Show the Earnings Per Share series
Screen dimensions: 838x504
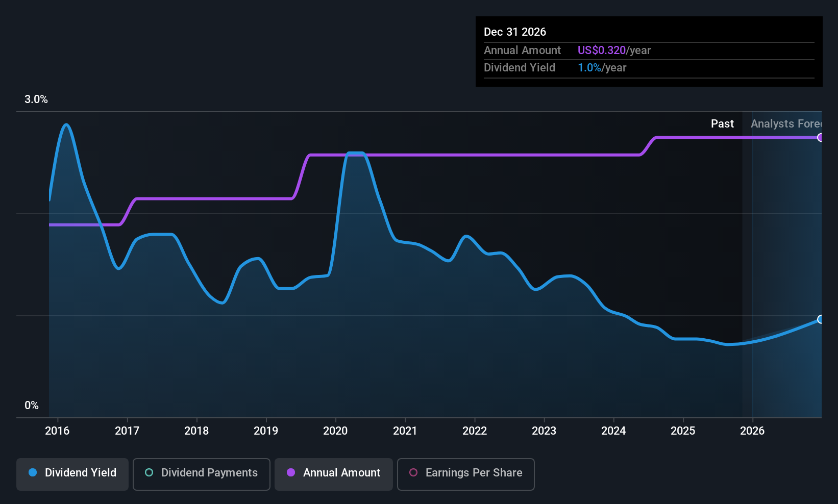[x=466, y=474]
